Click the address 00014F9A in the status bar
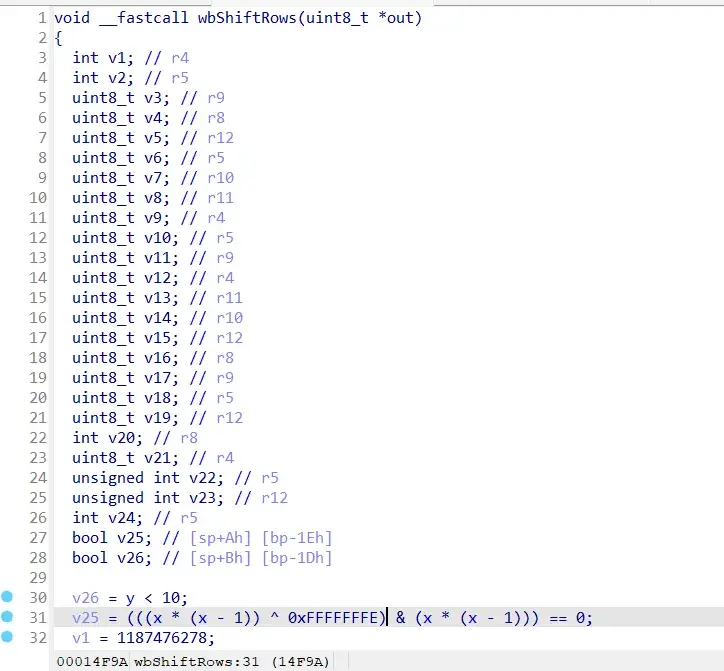The image size is (724, 671). tap(92, 662)
